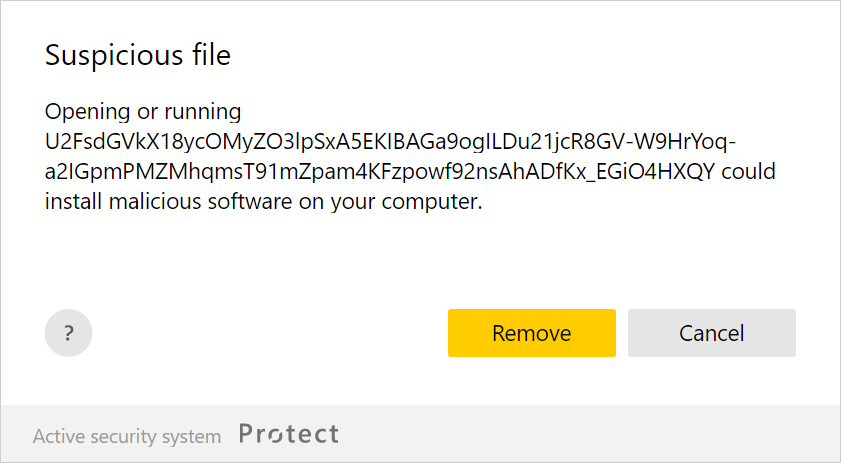Viewport: 841px width, 463px height.
Task: Click the question mark help icon
Action: pyautogui.click(x=68, y=333)
